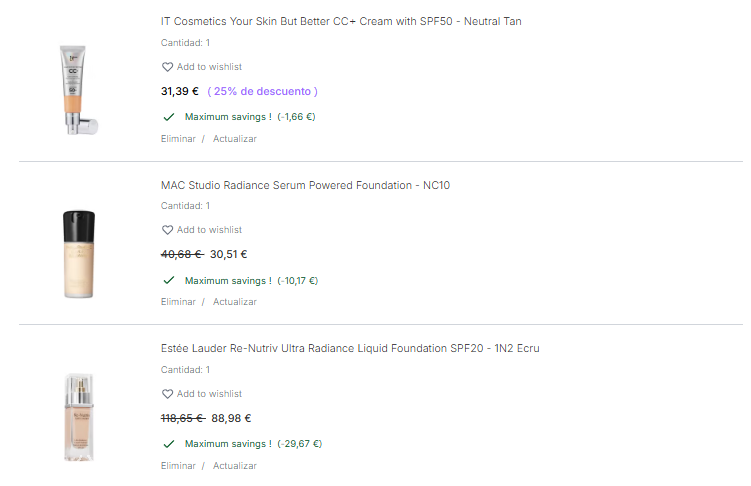Click heart icon for IT Cosmetics CC+ Cream
This screenshot has width=751, height=486.
click(167, 67)
